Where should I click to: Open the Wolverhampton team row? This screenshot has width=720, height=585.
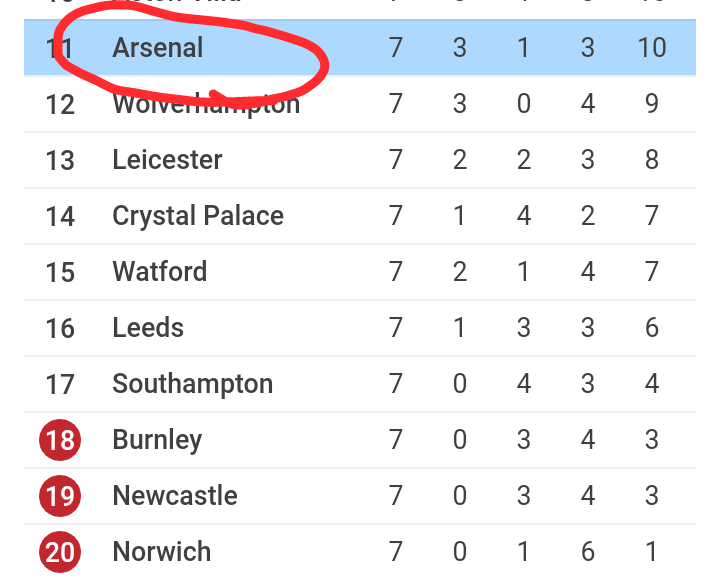tap(360, 104)
